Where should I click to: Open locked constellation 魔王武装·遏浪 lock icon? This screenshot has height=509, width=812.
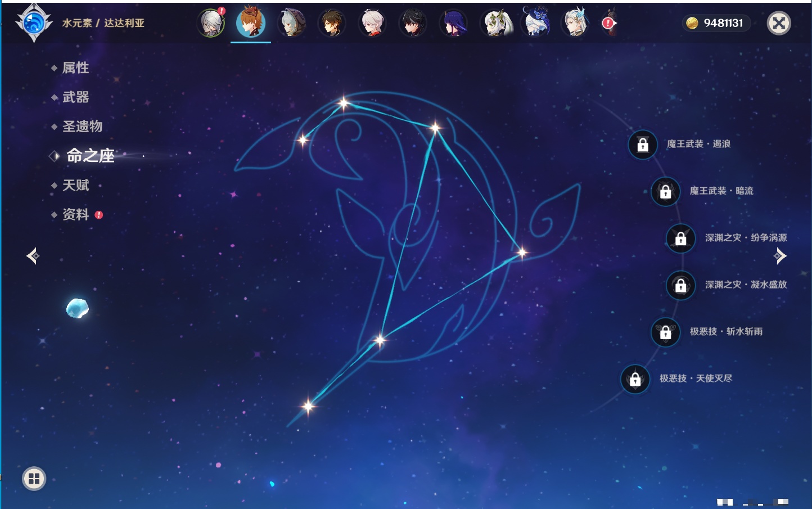click(643, 145)
